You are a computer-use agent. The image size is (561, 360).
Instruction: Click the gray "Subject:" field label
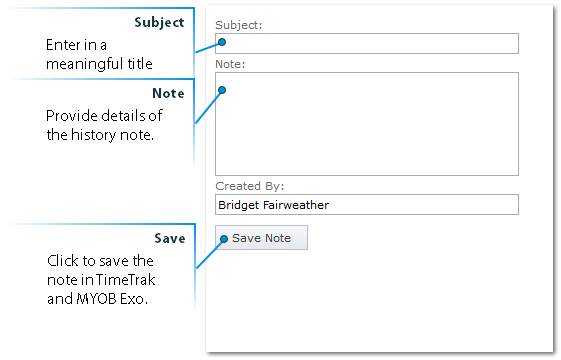pyautogui.click(x=239, y=25)
